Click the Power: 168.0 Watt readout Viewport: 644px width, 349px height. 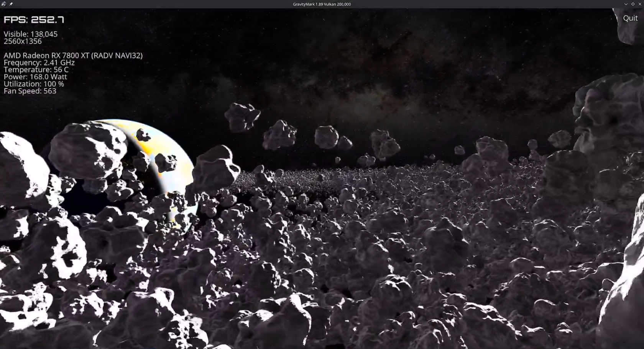[x=35, y=77]
